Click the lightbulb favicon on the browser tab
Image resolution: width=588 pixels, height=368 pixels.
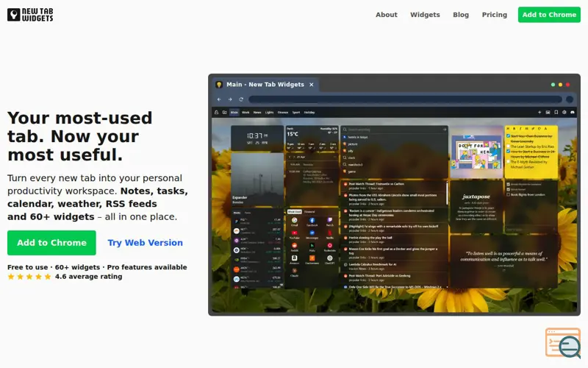219,85
